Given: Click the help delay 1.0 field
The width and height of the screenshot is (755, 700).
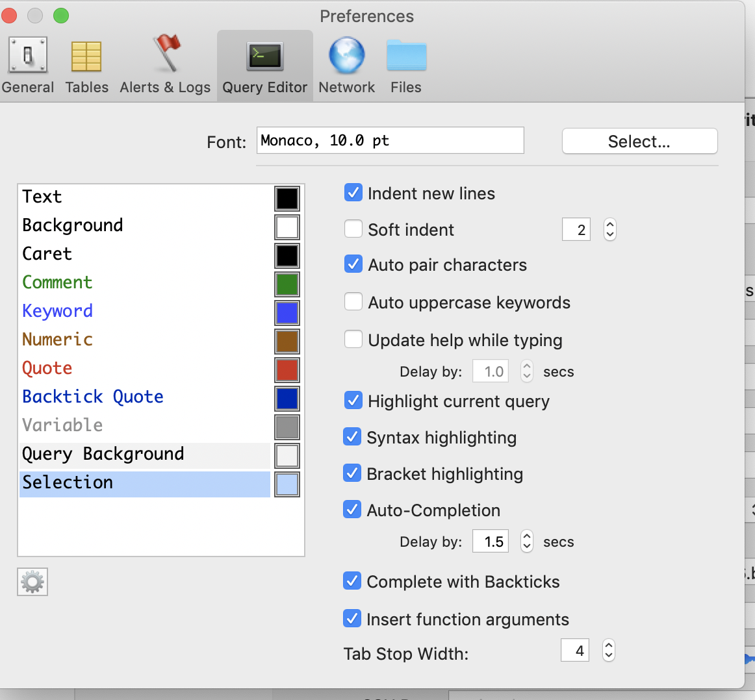Looking at the screenshot, I should pyautogui.click(x=491, y=371).
